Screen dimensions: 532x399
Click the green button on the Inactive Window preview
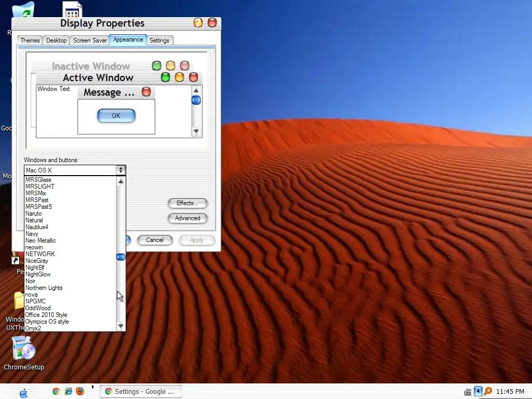[156, 65]
